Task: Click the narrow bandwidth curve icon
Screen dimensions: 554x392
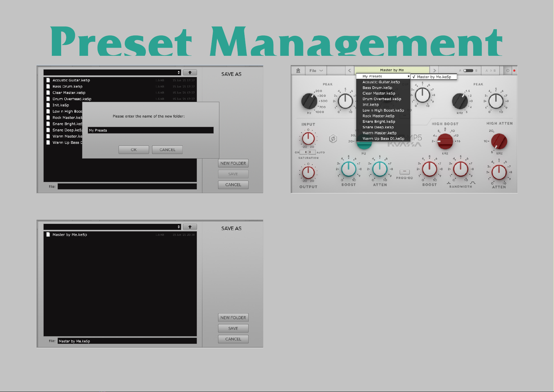Action: (x=449, y=183)
